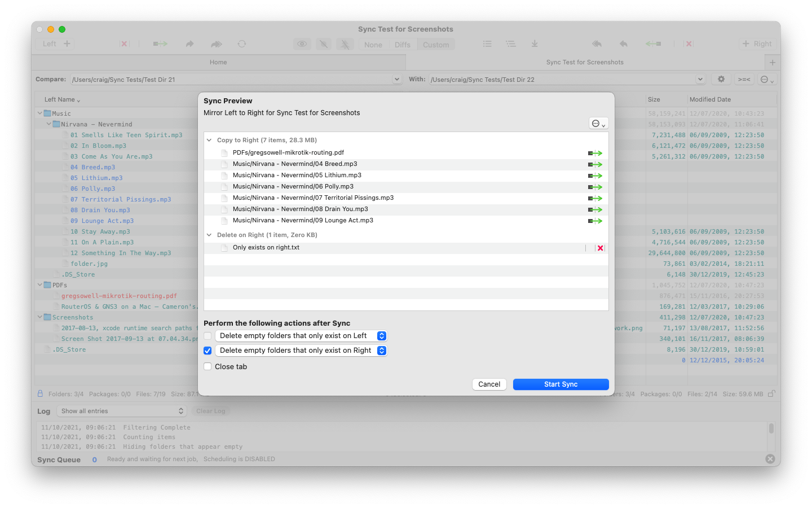
Task: Select the Sync Test for Screenshots tab
Action: tap(585, 63)
